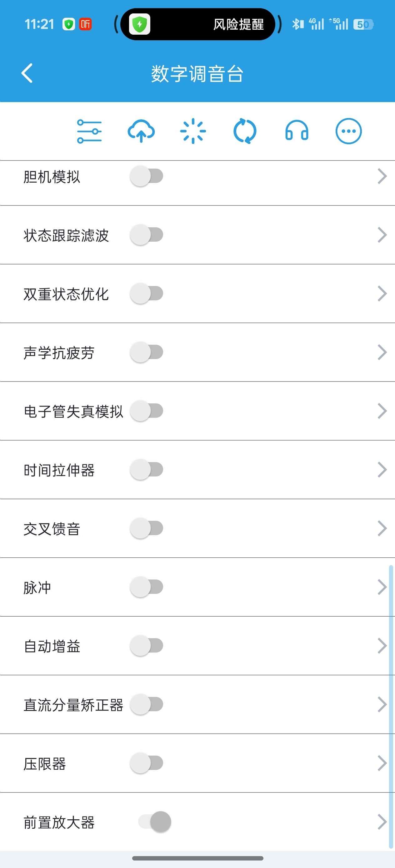
Task: Tap the back arrow in header
Action: (x=27, y=73)
